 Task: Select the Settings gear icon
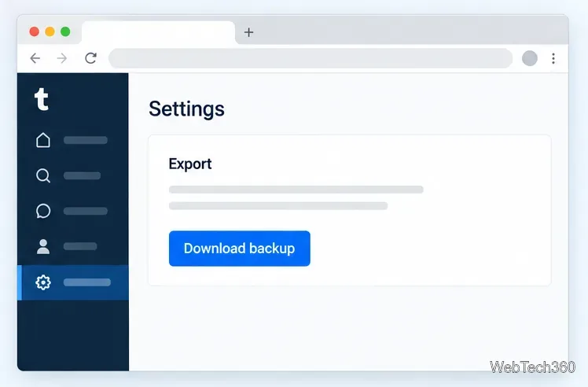(43, 282)
